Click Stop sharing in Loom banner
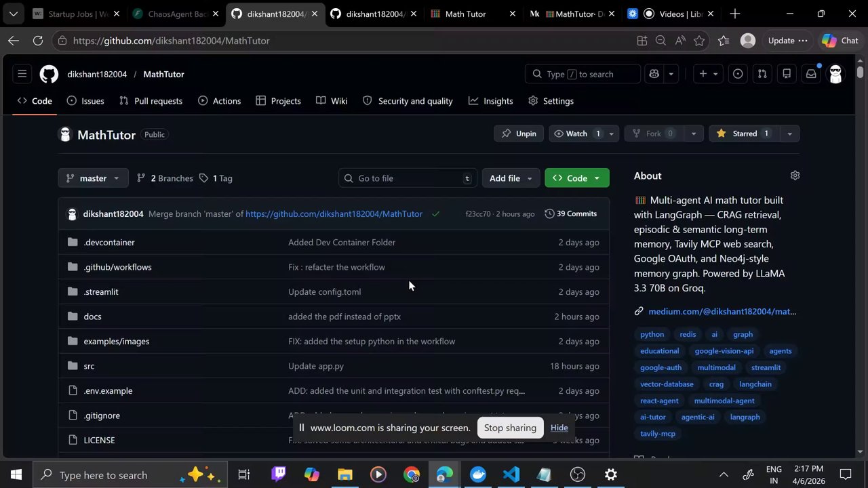 pyautogui.click(x=510, y=428)
